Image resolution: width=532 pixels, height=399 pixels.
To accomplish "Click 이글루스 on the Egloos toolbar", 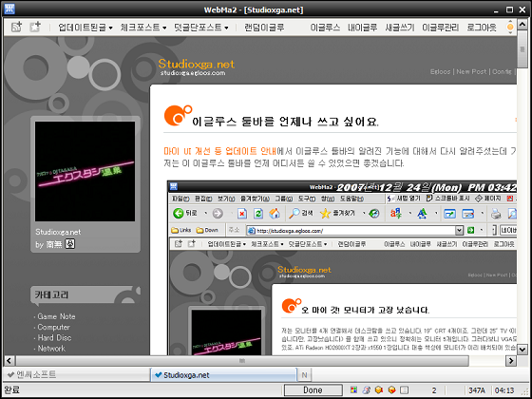I will (325, 28).
